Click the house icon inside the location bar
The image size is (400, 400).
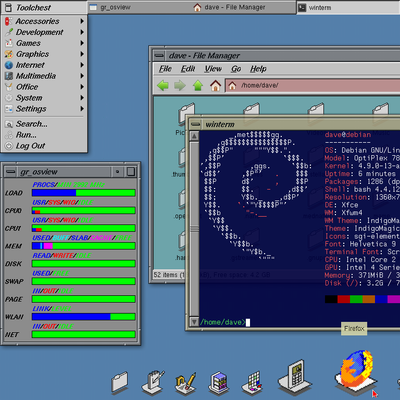click(x=232, y=86)
